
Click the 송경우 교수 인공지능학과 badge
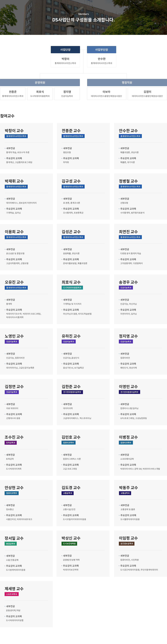point(126,288)
